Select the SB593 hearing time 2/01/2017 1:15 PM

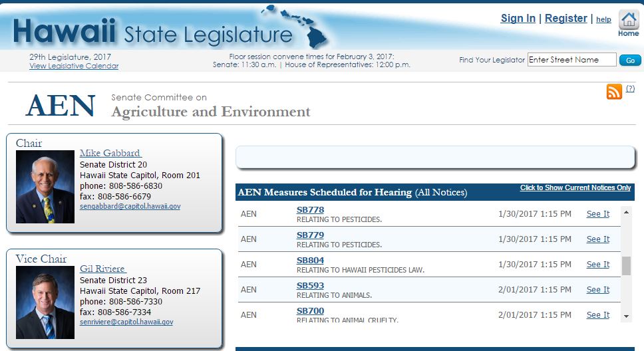point(534,290)
